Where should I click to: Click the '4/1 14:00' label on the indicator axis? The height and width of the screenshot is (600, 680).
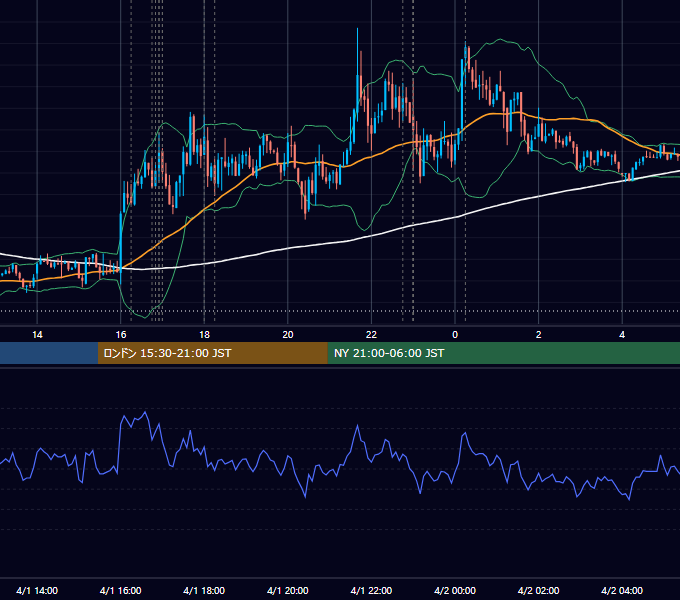[37, 590]
